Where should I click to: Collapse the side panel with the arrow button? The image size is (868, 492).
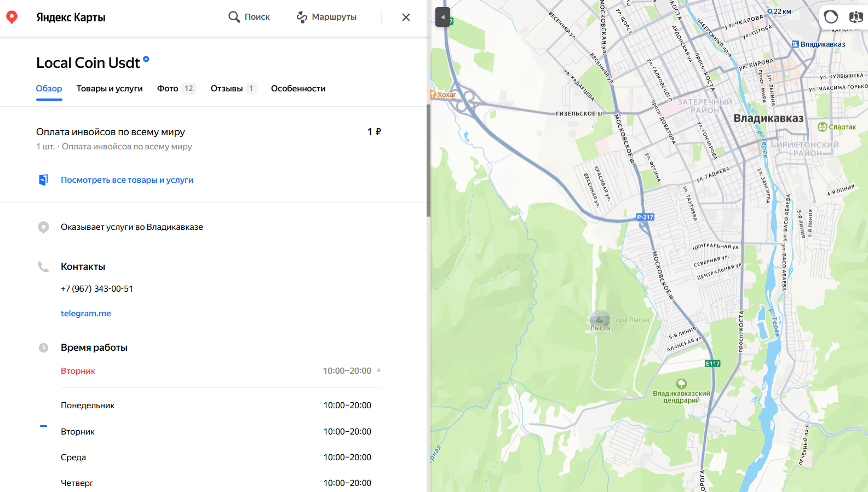click(x=442, y=17)
